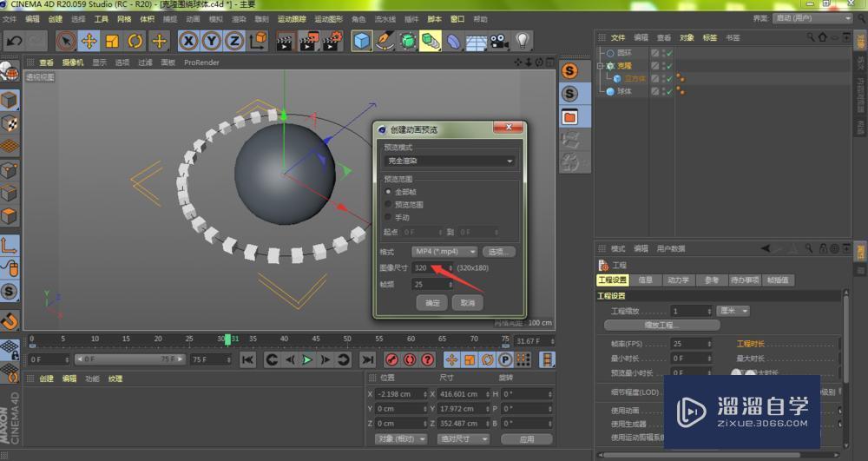This screenshot has height=461, width=868.
Task: Open 文件 menu in main menu bar
Action: point(10,19)
